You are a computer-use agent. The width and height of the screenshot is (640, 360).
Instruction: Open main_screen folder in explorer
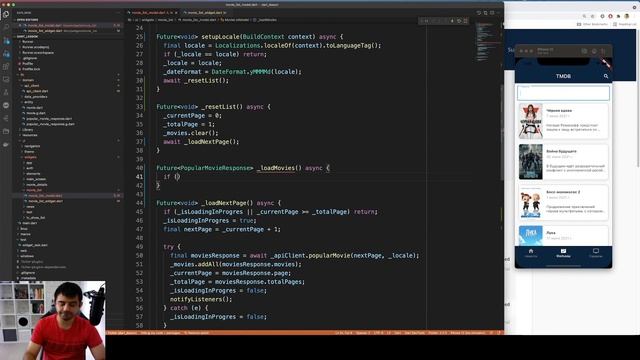[35, 179]
